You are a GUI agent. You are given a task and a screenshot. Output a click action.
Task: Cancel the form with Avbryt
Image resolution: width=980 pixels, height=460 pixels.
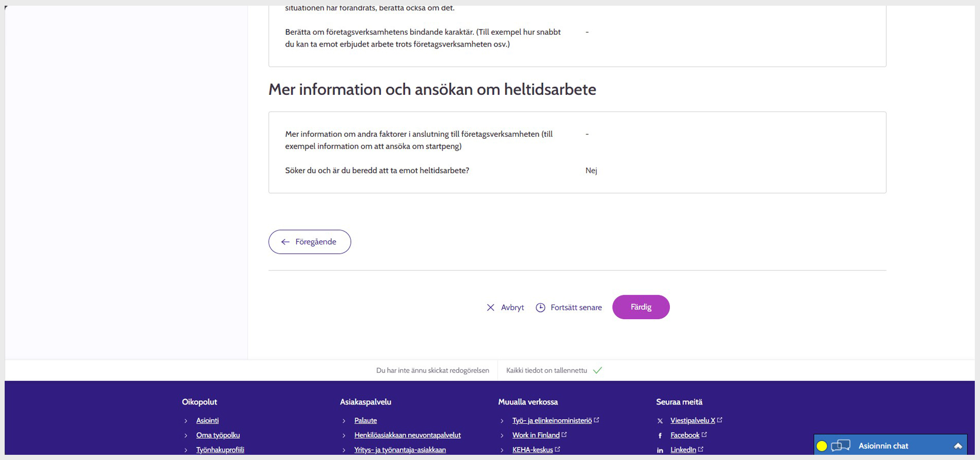click(505, 308)
